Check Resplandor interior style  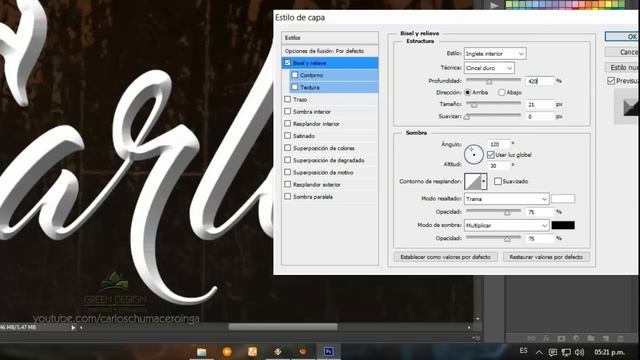coord(287,123)
